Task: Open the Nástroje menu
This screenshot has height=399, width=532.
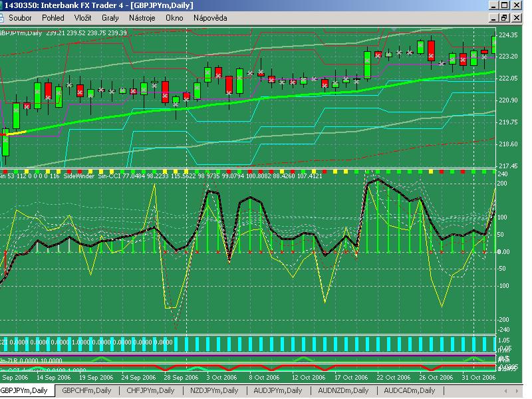Action: point(142,18)
